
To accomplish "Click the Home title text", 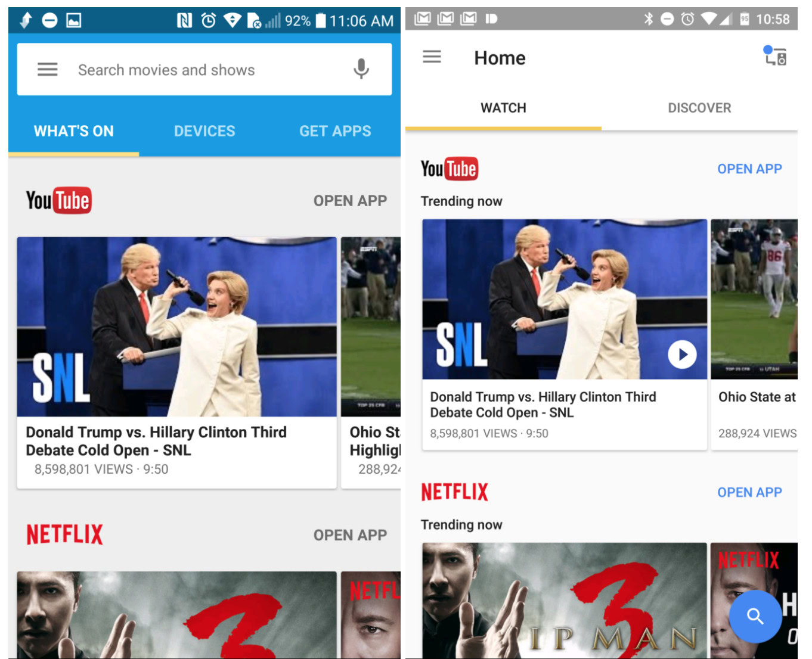I will pos(500,58).
